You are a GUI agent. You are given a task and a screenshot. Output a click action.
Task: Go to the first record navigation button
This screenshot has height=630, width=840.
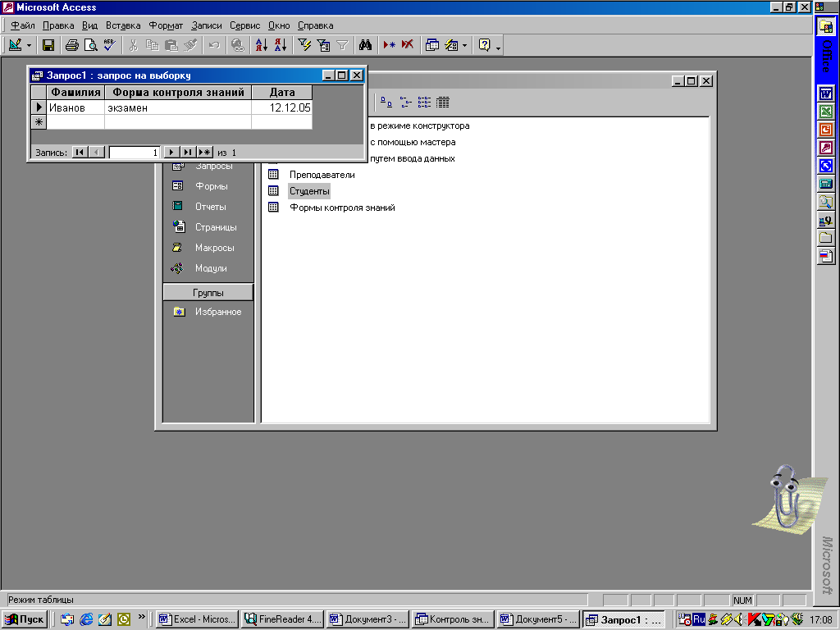(80, 152)
